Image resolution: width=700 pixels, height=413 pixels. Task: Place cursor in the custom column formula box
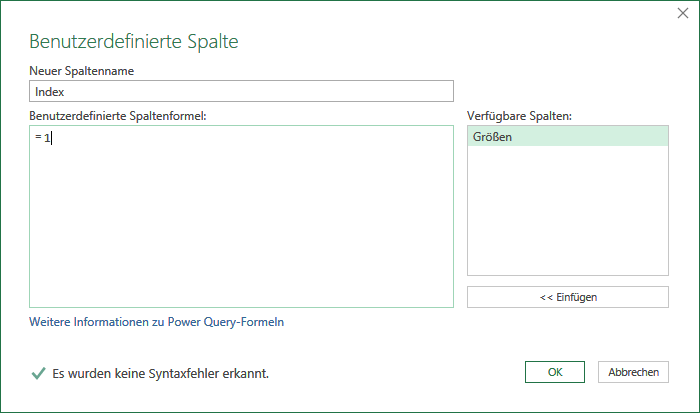241,217
